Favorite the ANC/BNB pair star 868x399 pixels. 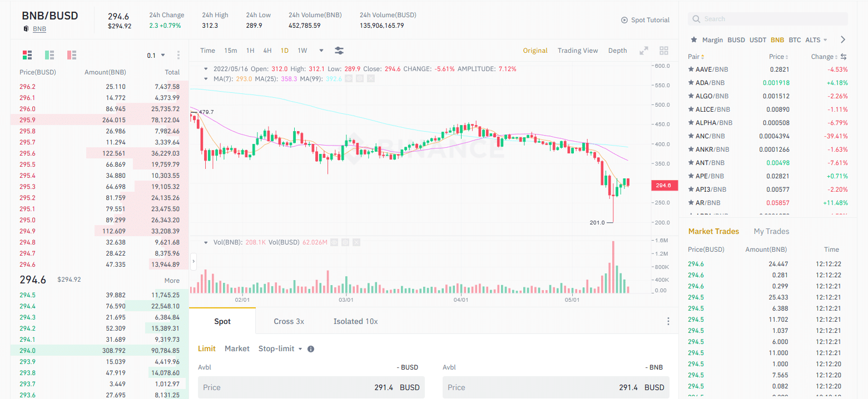coord(691,136)
